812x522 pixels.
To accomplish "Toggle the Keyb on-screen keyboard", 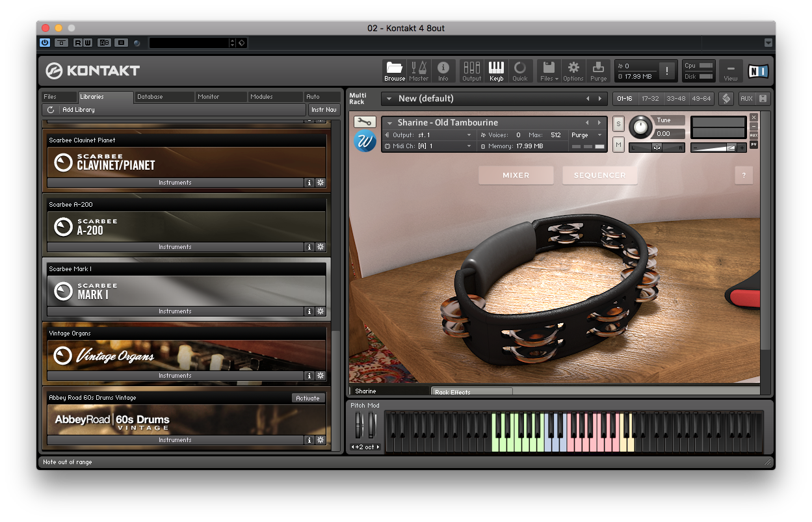I will tap(496, 71).
